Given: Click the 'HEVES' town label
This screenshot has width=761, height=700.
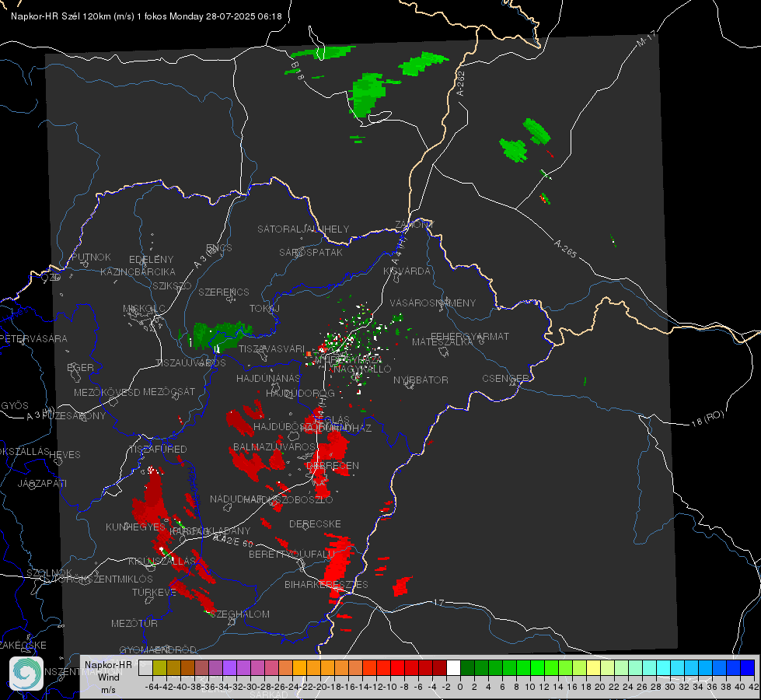Looking at the screenshot, I should (x=65, y=455).
